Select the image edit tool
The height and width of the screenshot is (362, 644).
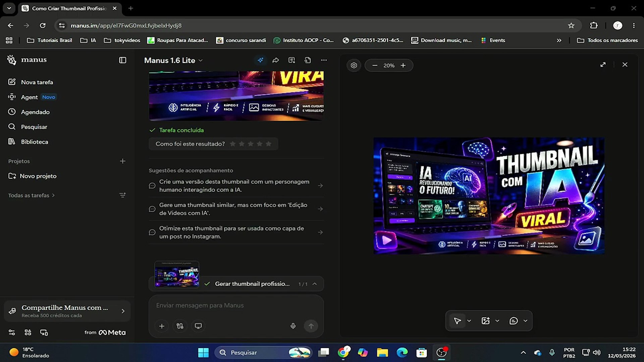pos(485,321)
